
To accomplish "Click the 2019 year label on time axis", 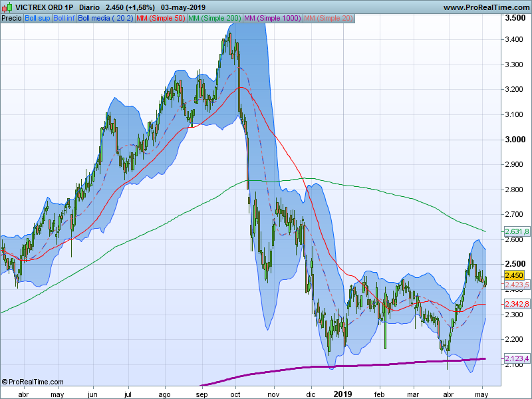I will 343,394.
